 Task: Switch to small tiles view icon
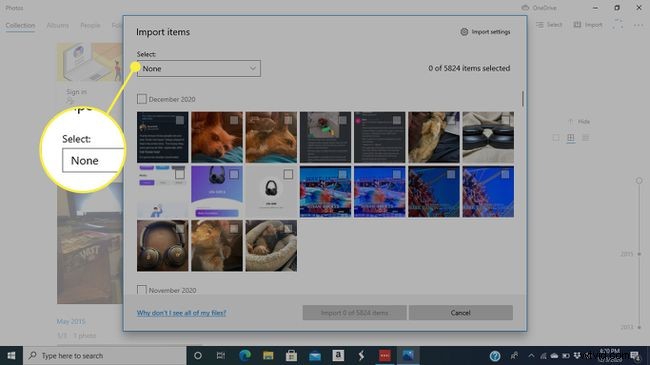(586, 138)
